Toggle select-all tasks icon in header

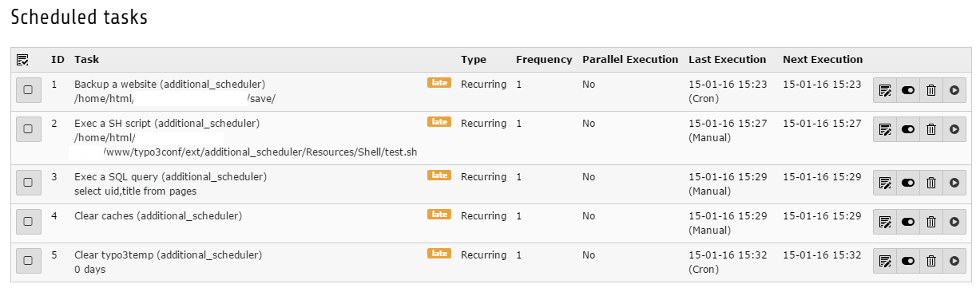22,60
